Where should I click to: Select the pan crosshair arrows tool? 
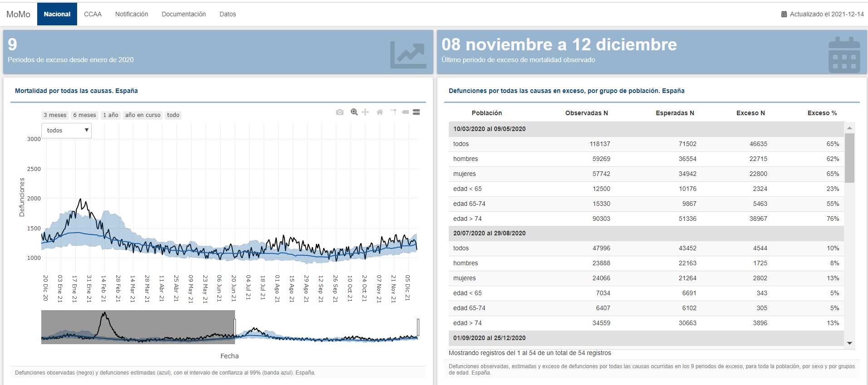pyautogui.click(x=365, y=112)
